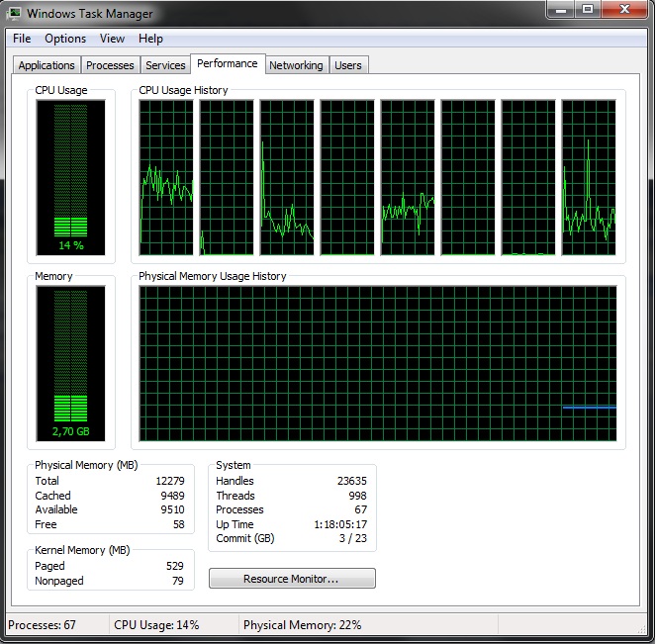Click the Physical Memory (MB) group label
The height and width of the screenshot is (644, 657).
pos(86,465)
